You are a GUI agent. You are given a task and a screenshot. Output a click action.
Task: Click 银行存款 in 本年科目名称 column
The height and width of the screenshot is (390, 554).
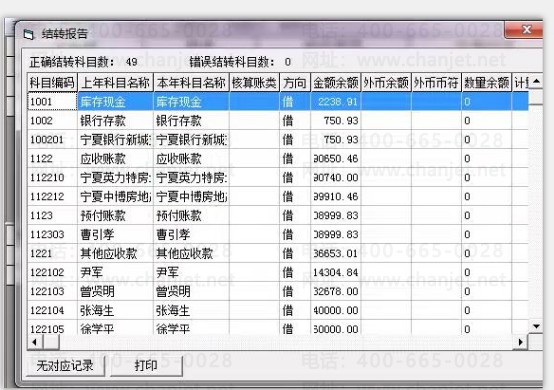(x=191, y=121)
